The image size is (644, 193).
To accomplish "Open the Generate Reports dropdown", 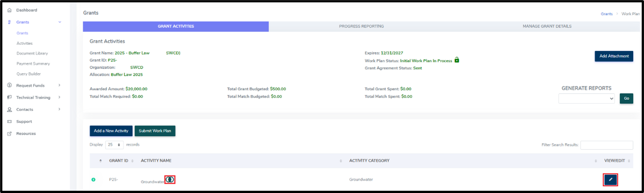I will coord(586,99).
